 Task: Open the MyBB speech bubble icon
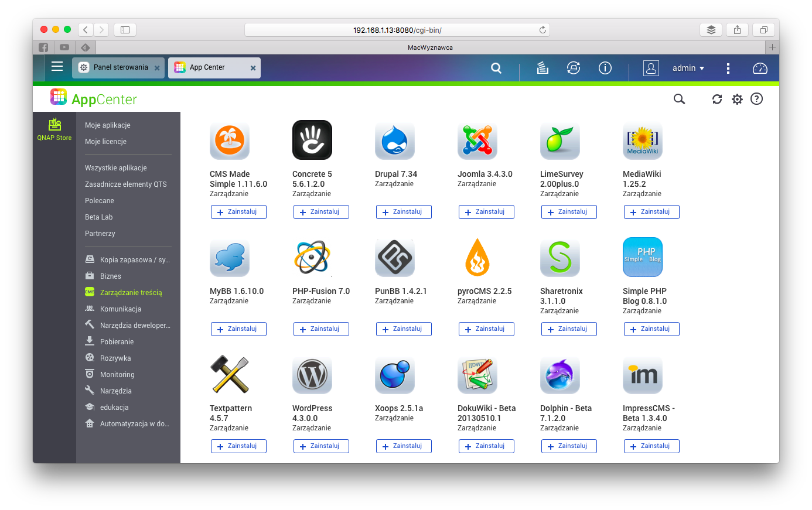point(230,257)
